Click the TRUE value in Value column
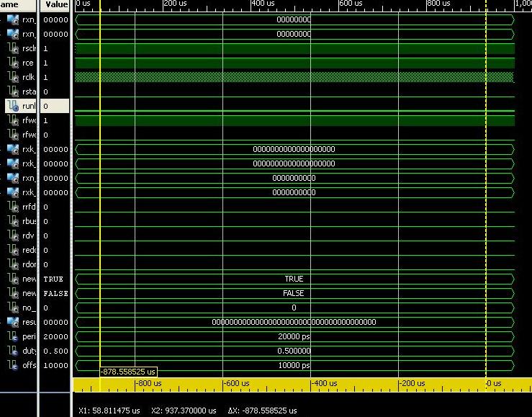Image resolution: width=532 pixels, height=417 pixels. click(53, 279)
